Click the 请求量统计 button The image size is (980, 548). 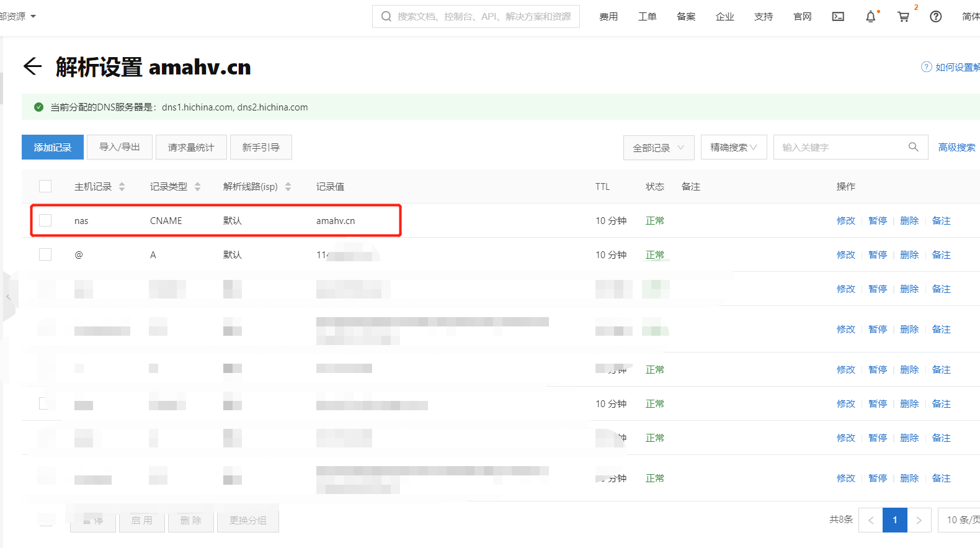[191, 147]
